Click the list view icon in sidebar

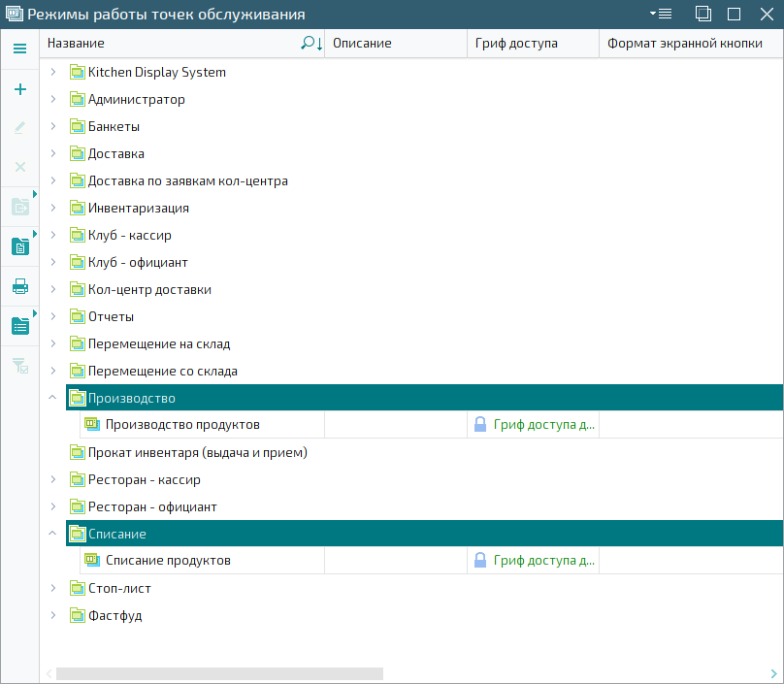point(20,326)
